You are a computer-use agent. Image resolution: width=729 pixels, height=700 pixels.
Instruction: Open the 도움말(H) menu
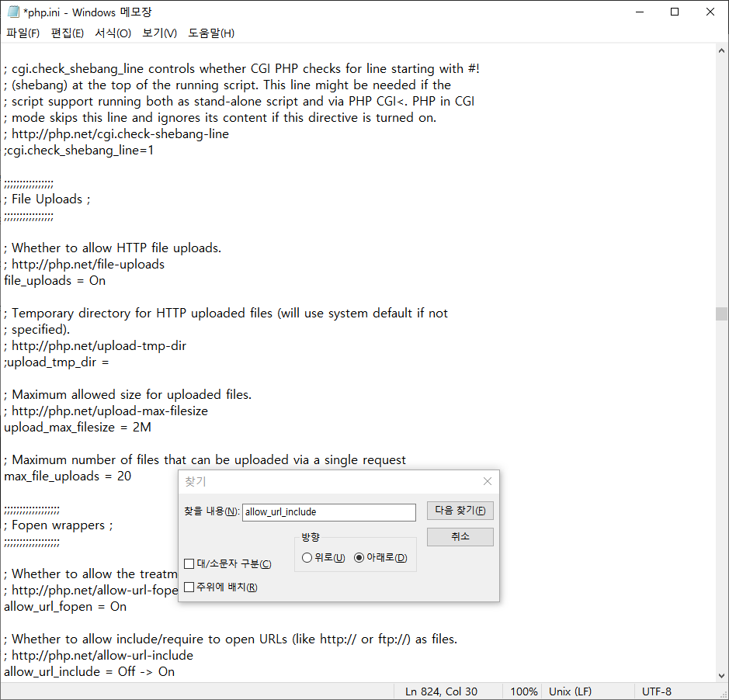[211, 33]
